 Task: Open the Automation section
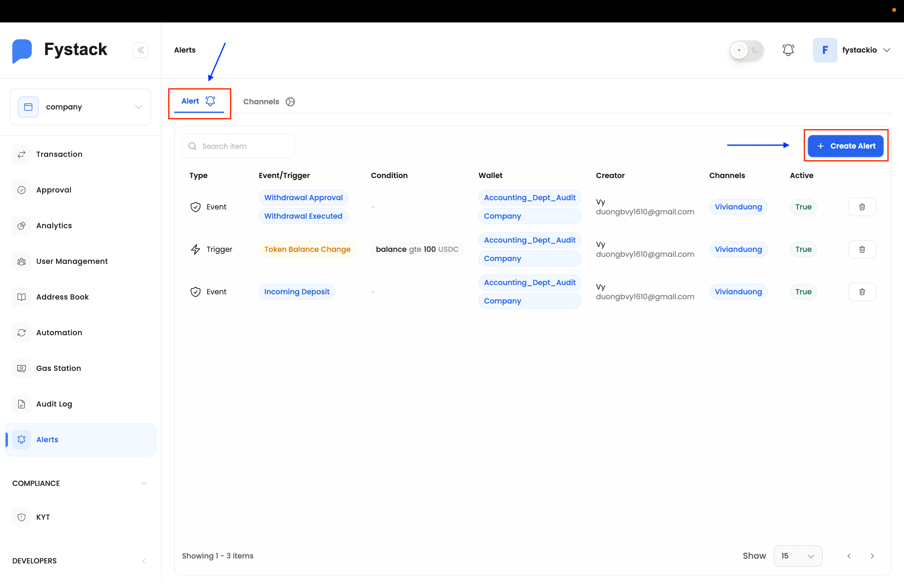(59, 332)
